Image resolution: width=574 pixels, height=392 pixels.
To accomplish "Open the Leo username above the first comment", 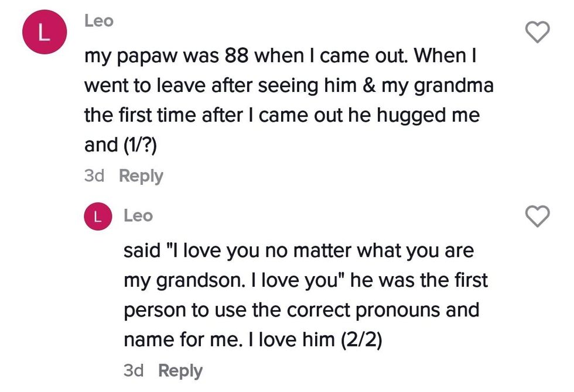I will coord(99,20).
